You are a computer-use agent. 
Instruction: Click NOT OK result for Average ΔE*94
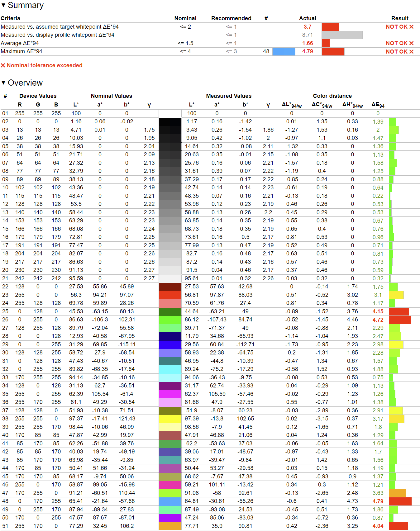(400, 43)
